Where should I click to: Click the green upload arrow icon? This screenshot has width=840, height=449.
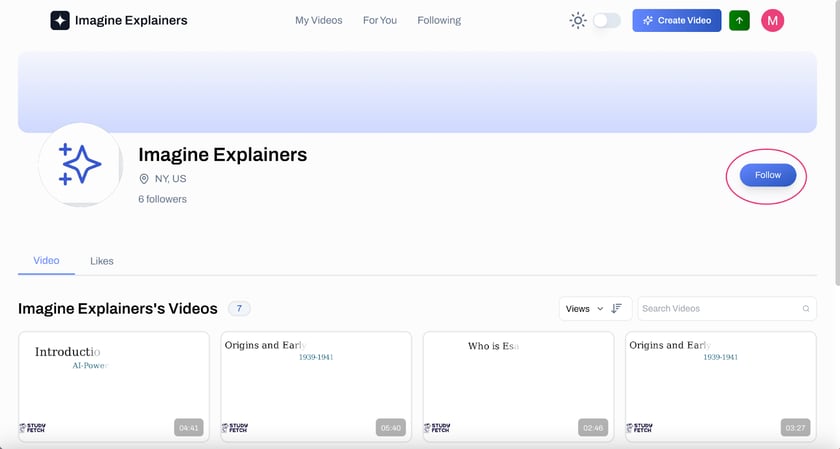click(739, 20)
